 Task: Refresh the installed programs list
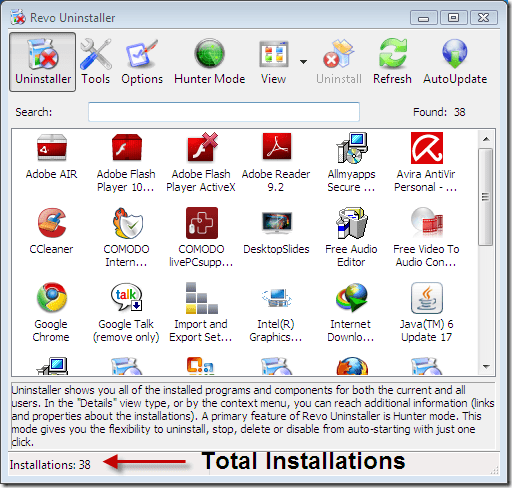point(392,62)
